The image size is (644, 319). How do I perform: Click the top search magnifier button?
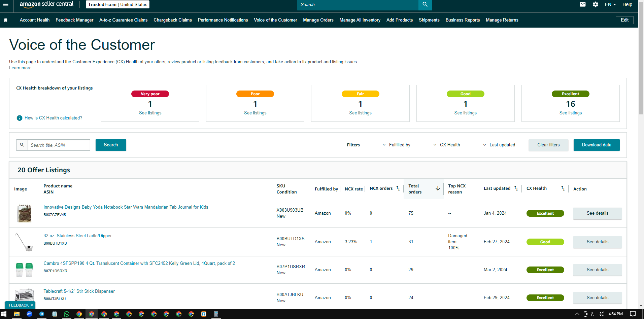(x=425, y=4)
